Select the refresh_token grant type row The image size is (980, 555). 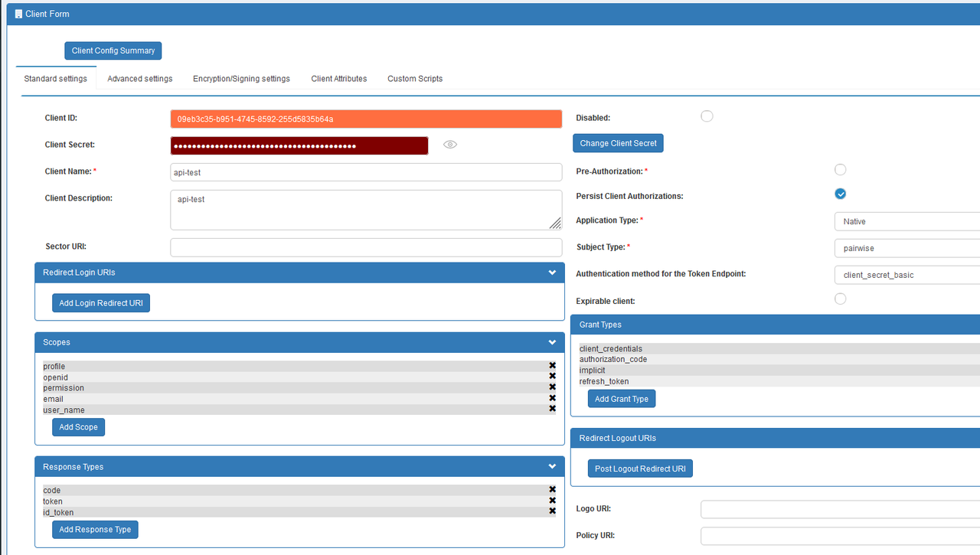779,381
